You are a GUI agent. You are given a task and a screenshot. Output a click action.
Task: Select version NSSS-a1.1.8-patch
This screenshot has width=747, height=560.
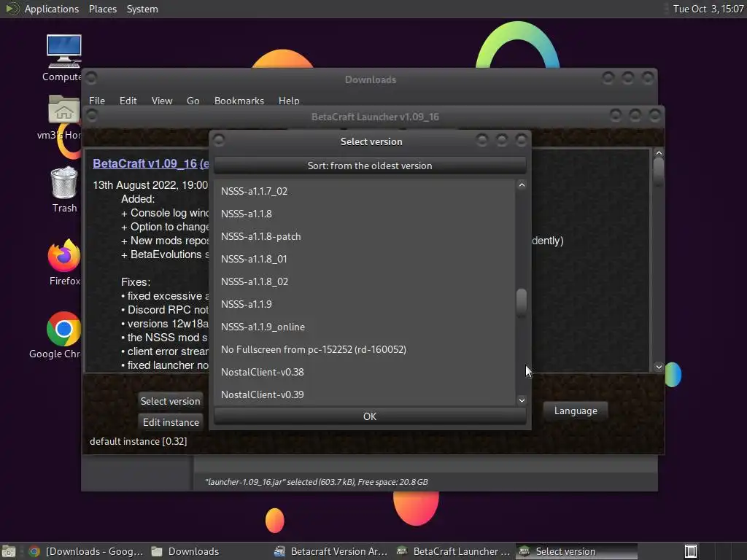[x=365, y=236]
